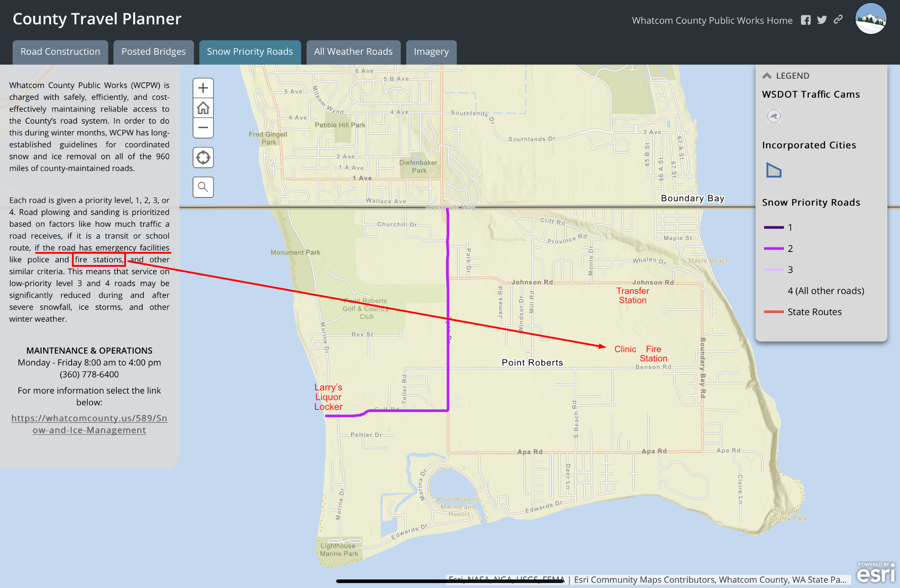
Task: Click the map zoom out minus button
Action: [x=203, y=128]
